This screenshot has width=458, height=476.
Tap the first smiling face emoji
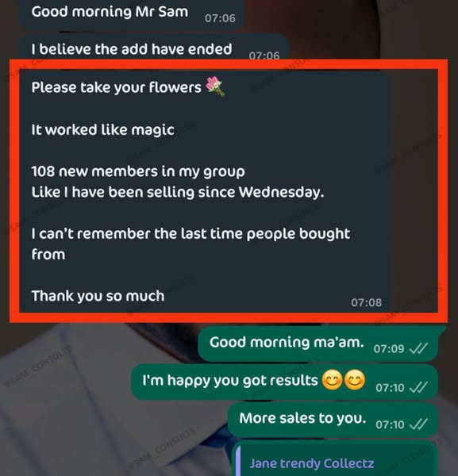[333, 380]
